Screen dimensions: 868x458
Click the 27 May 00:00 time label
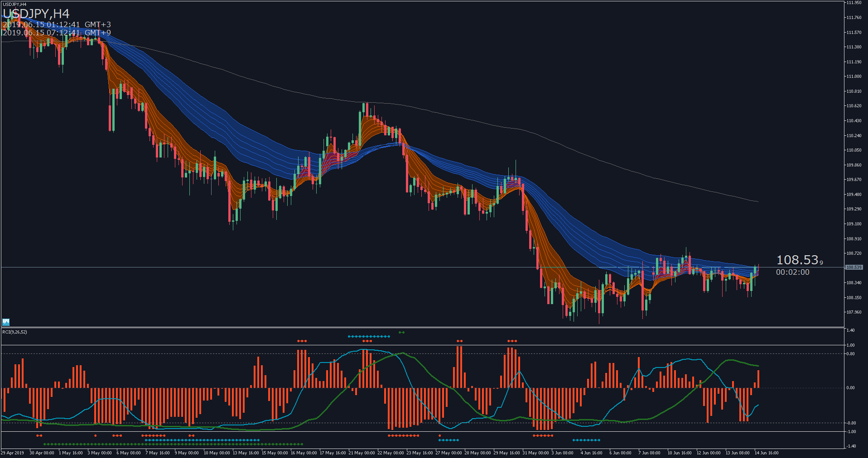tap(449, 453)
